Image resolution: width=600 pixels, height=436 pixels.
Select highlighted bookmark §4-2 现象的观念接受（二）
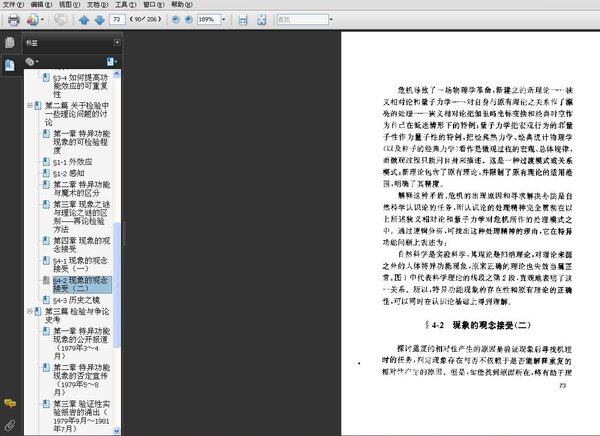82,285
